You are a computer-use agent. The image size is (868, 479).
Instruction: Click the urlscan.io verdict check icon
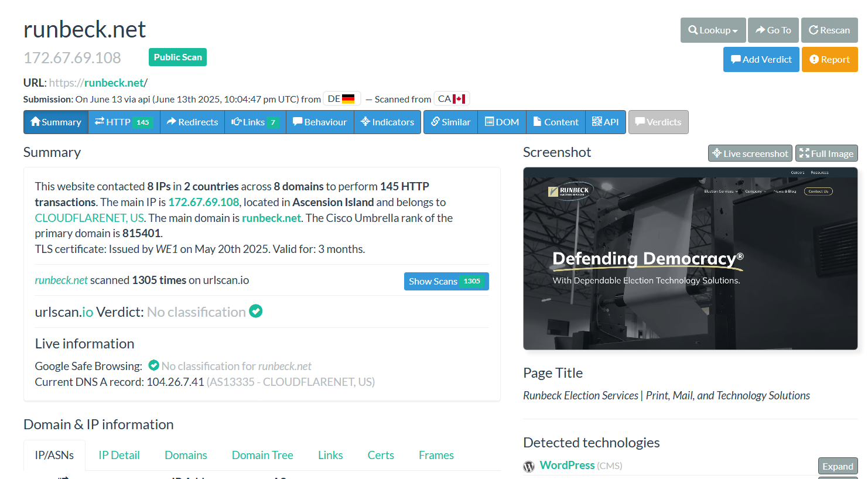click(x=256, y=312)
